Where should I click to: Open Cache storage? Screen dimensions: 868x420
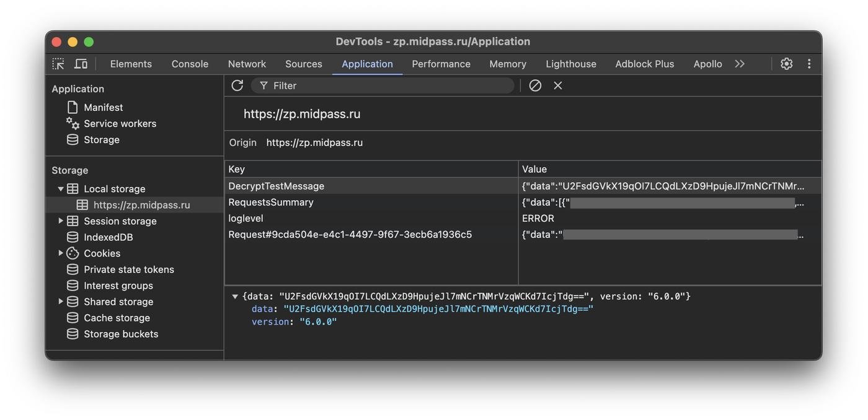pyautogui.click(x=117, y=318)
